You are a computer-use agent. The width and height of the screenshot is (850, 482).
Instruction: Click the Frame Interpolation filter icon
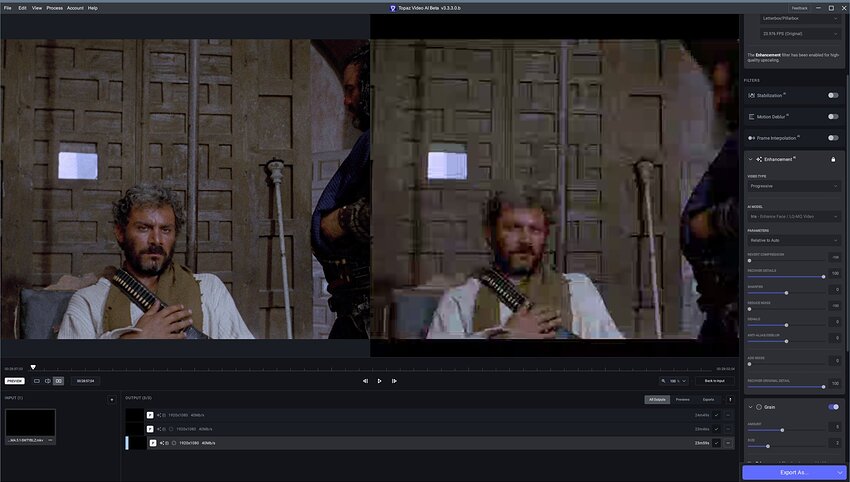tap(751, 138)
